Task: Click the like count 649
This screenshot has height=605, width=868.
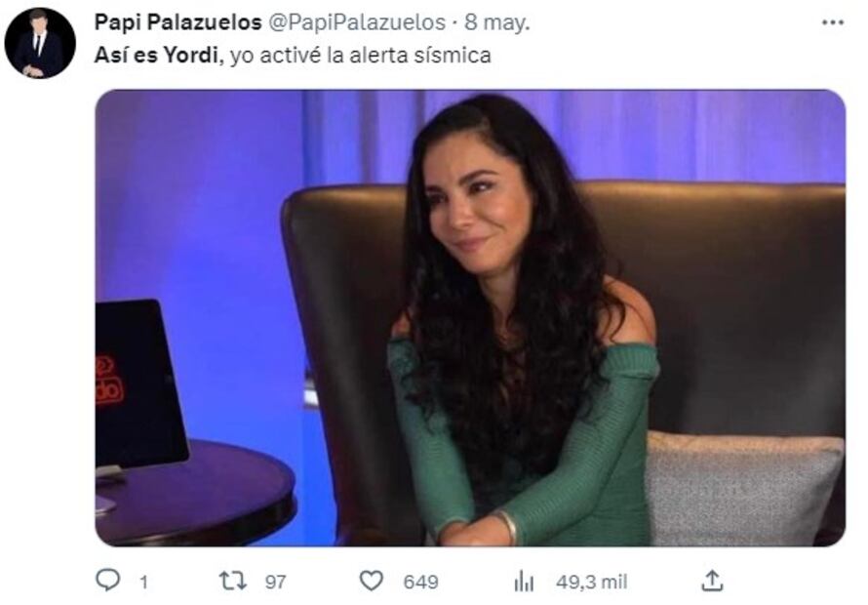Action: point(420,582)
